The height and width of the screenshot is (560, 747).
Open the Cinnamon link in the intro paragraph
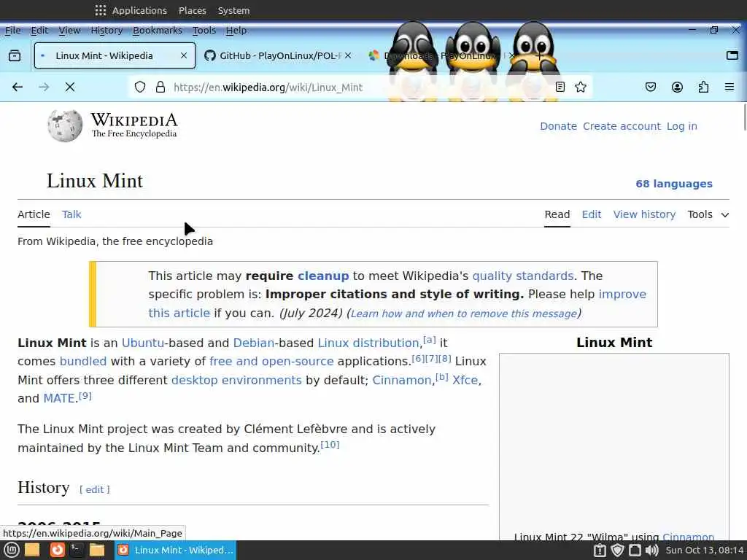(x=402, y=381)
